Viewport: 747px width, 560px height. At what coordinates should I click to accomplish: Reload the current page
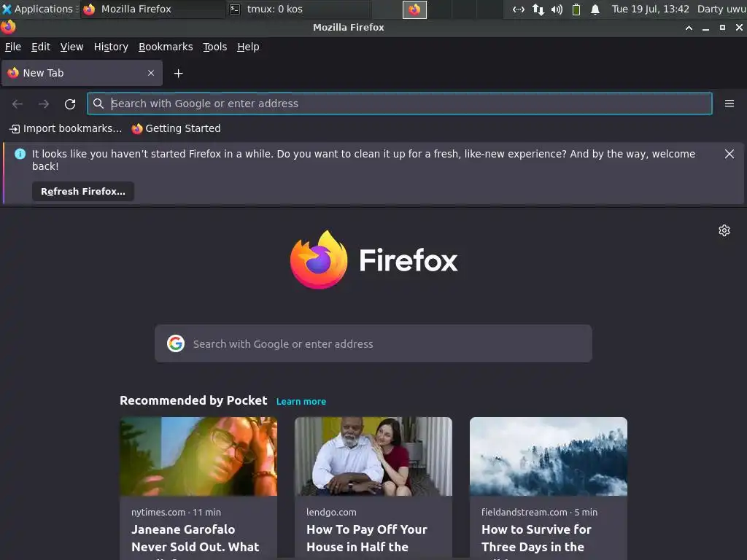coord(70,104)
